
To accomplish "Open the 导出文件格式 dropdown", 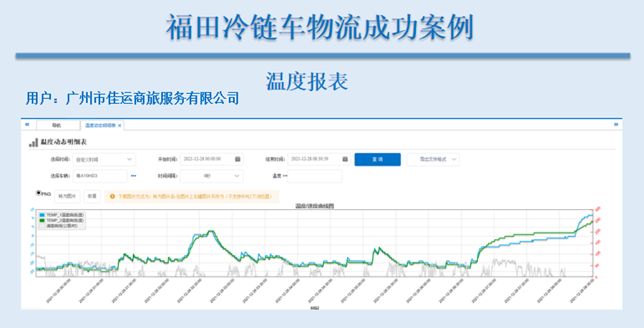I will click(433, 160).
